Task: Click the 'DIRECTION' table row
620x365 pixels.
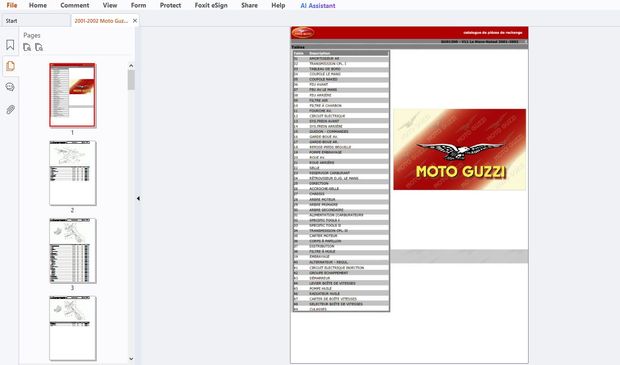Action: click(x=341, y=183)
